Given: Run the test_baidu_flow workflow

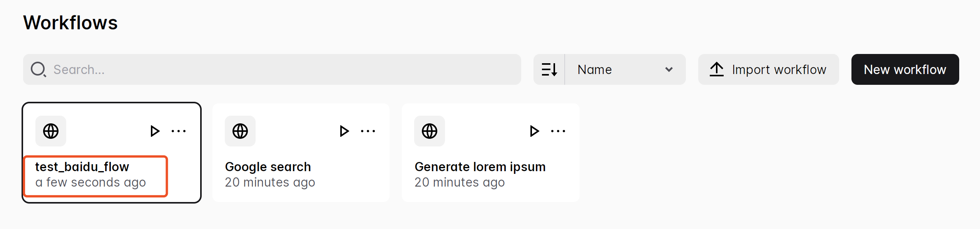Looking at the screenshot, I should [155, 131].
